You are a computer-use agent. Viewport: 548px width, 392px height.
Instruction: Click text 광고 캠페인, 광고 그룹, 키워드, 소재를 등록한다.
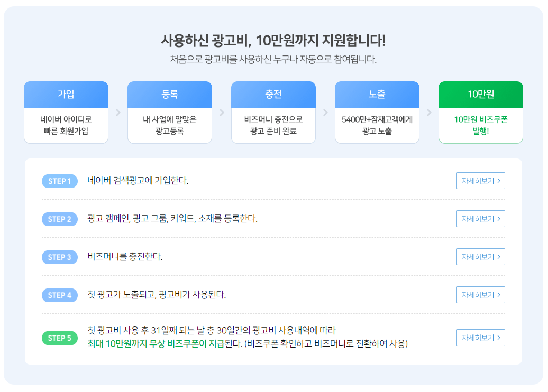172,219
